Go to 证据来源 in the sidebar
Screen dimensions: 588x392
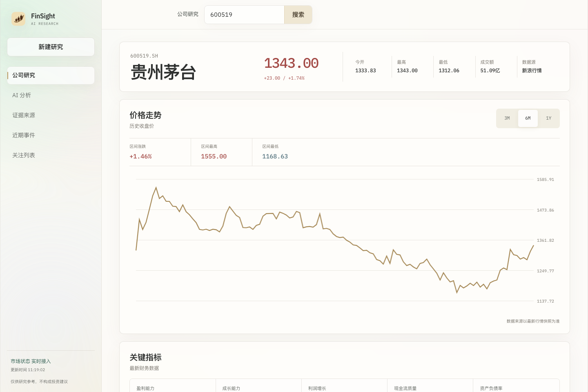click(x=51, y=116)
